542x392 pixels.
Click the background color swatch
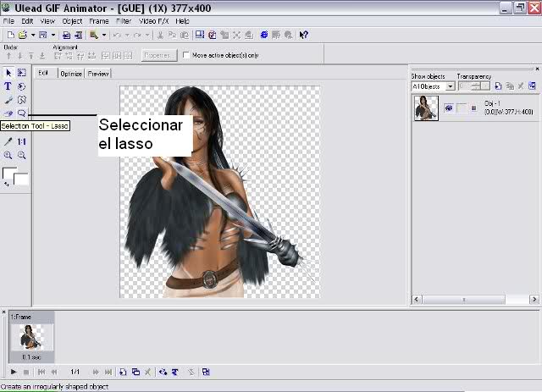coord(20,179)
